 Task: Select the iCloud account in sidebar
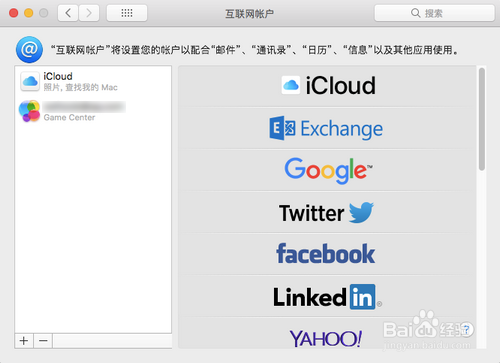[x=93, y=81]
